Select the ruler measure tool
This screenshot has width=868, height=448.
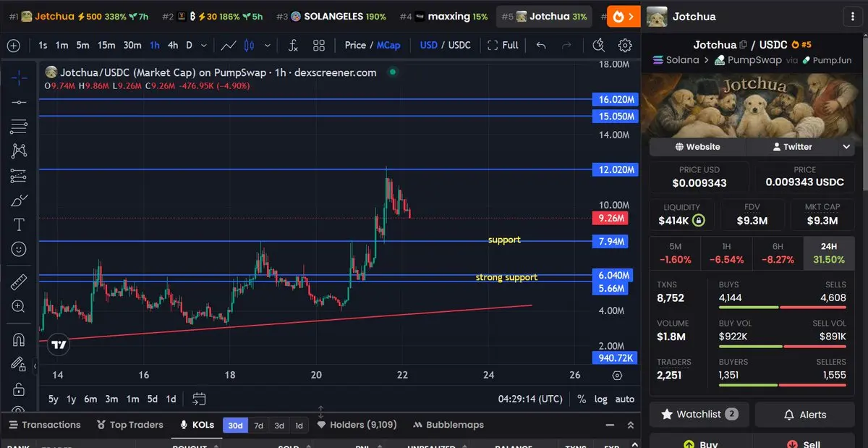[x=19, y=282]
